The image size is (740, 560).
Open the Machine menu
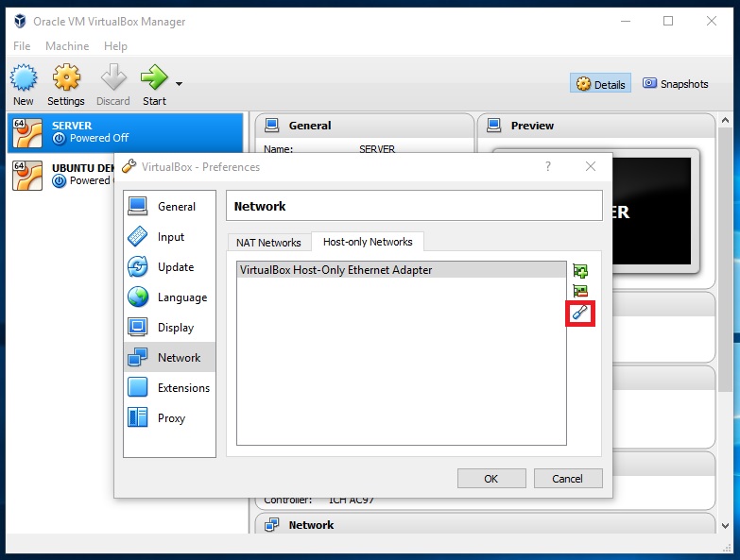pyautogui.click(x=67, y=46)
